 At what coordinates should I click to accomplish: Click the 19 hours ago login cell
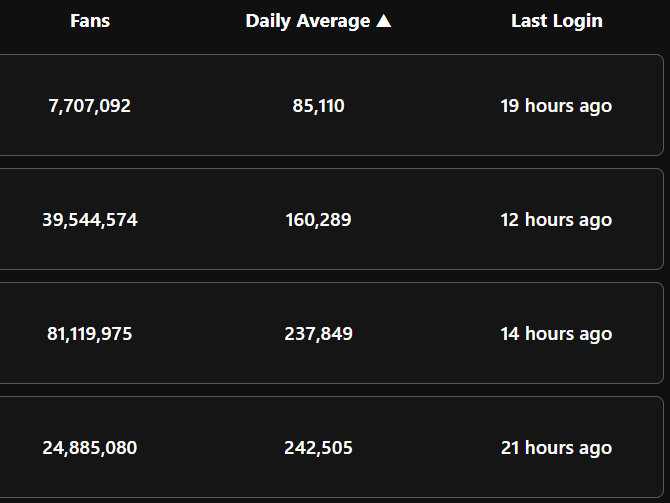556,106
